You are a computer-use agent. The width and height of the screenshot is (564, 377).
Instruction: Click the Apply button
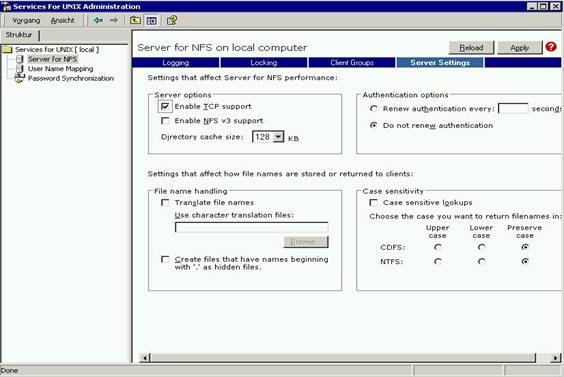519,47
